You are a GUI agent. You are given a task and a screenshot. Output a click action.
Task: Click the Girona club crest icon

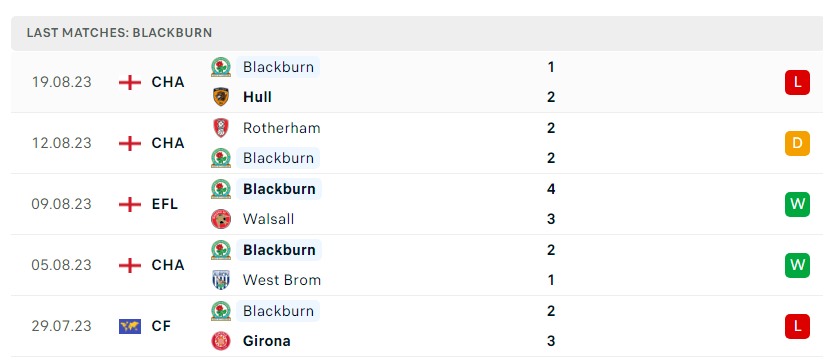(221, 341)
